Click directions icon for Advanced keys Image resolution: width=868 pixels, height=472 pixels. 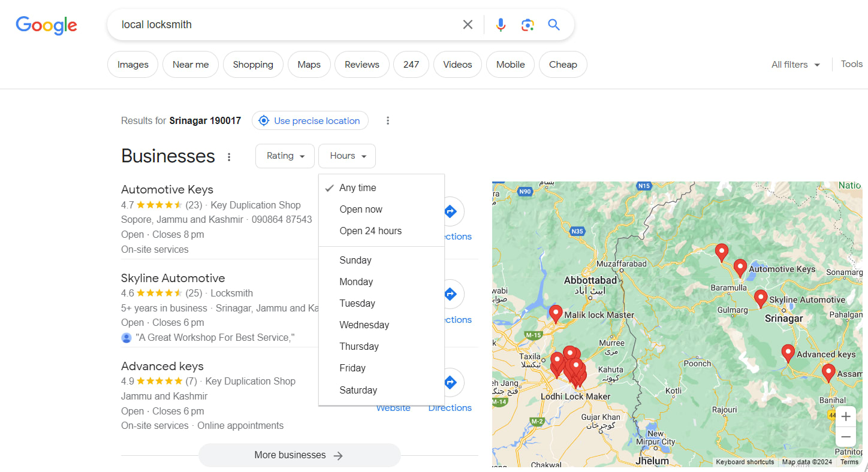coord(451,382)
